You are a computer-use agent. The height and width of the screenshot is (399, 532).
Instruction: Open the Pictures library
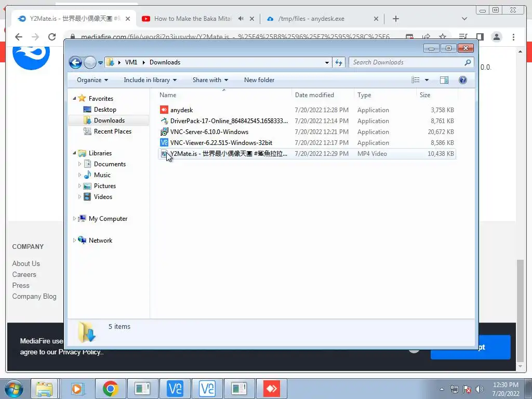(x=105, y=186)
